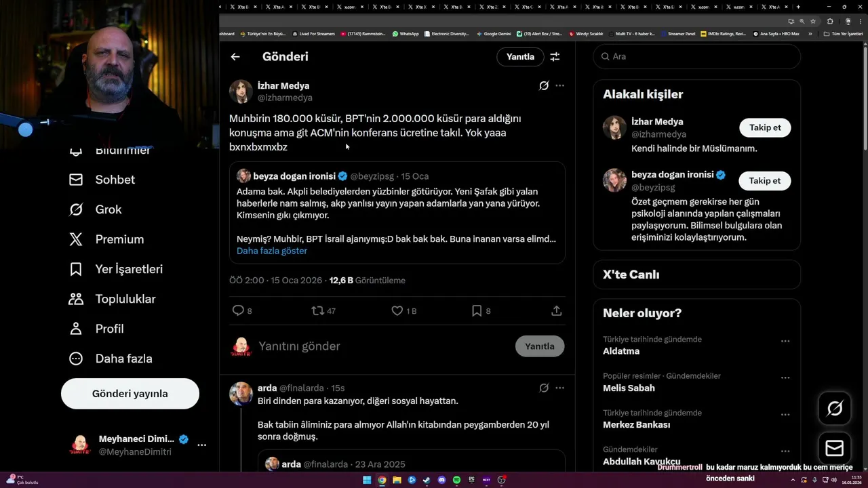The height and width of the screenshot is (488, 868).
Task: Click Yanıtını gönder reply field
Action: (x=383, y=346)
